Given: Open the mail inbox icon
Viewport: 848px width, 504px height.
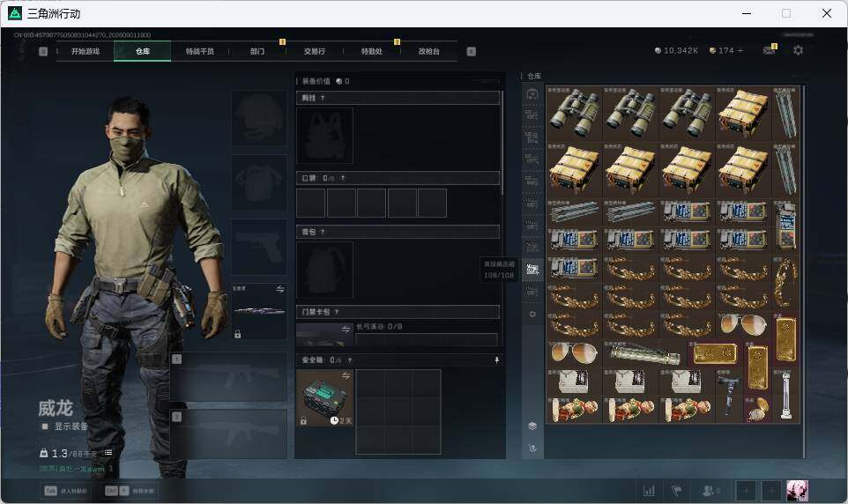Looking at the screenshot, I should (769, 50).
